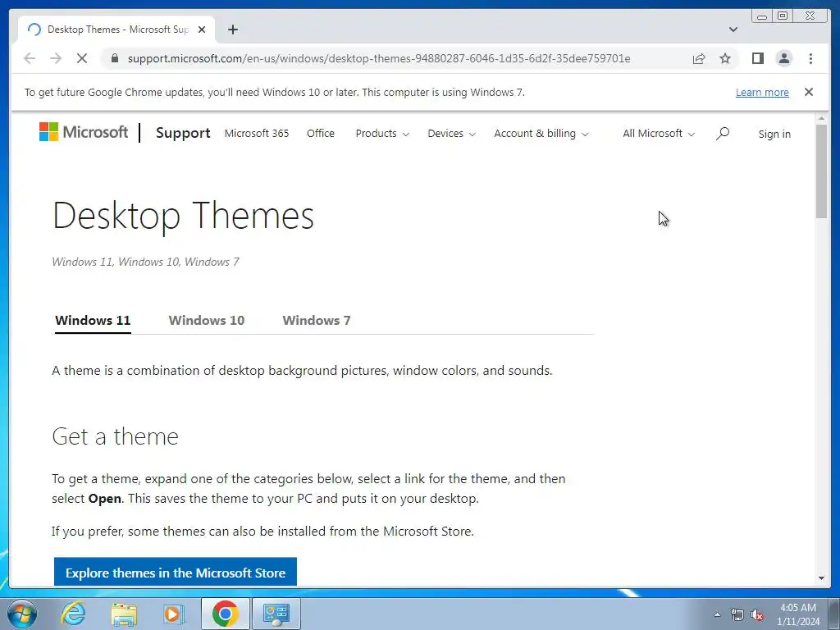Launch Internet Explorer from taskbar
Viewport: 840px width, 630px height.
point(73,614)
